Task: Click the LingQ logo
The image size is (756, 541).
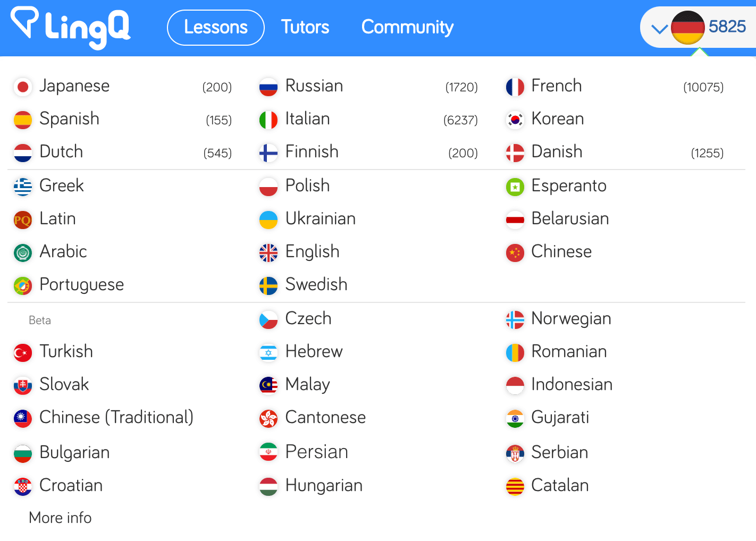Action: (x=71, y=28)
